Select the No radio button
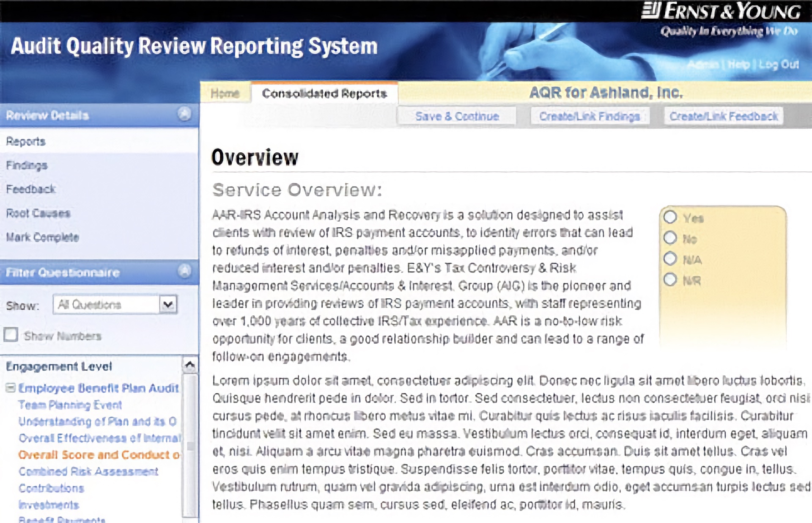Image resolution: width=812 pixels, height=523 pixels. click(x=670, y=238)
